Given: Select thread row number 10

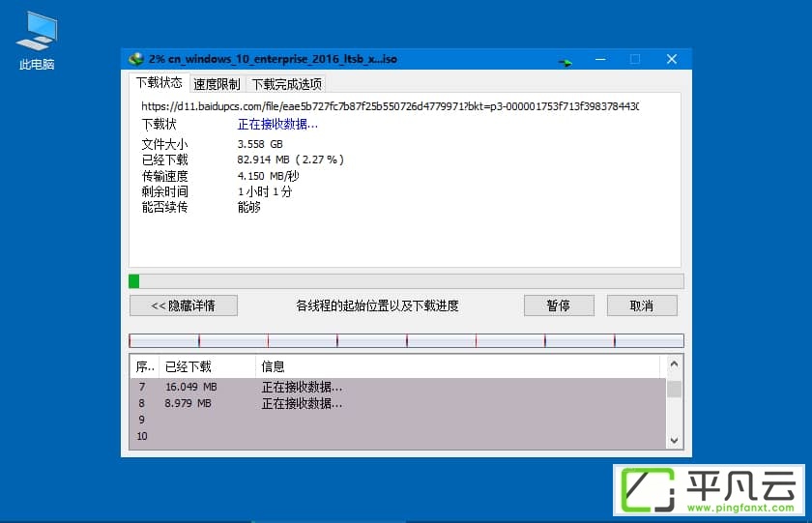Looking at the screenshot, I should pos(397,436).
